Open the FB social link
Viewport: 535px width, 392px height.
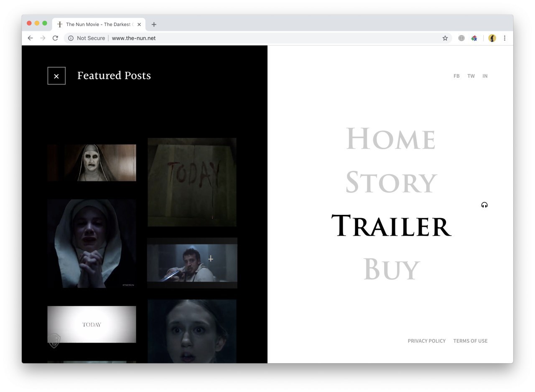(x=456, y=76)
